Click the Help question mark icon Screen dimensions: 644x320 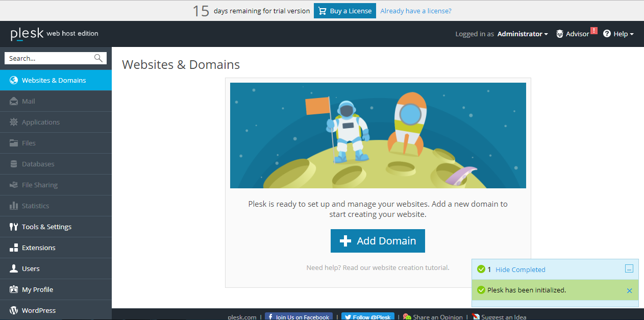(x=607, y=34)
